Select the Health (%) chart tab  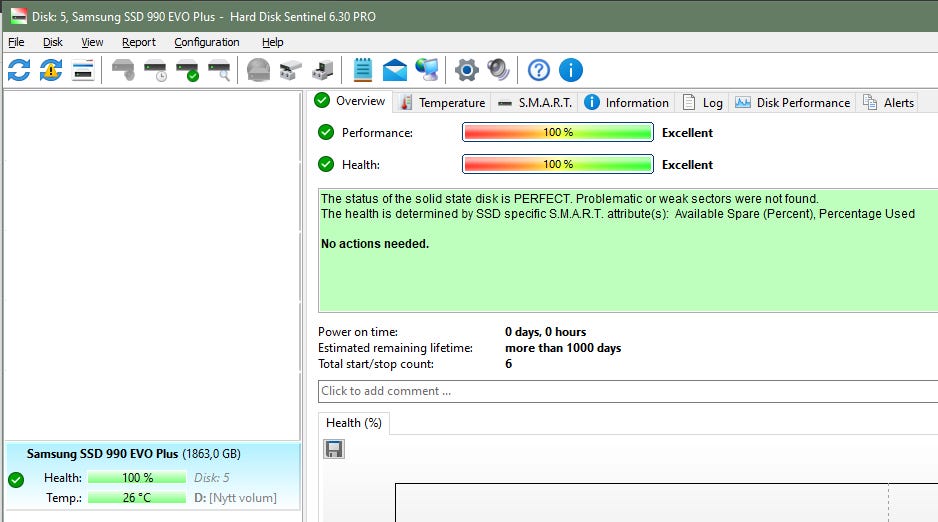354,423
